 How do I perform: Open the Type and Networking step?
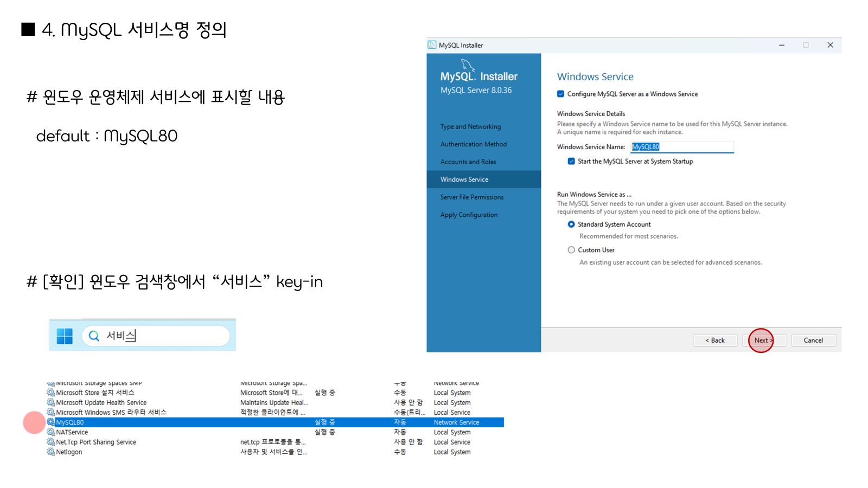[x=470, y=126]
